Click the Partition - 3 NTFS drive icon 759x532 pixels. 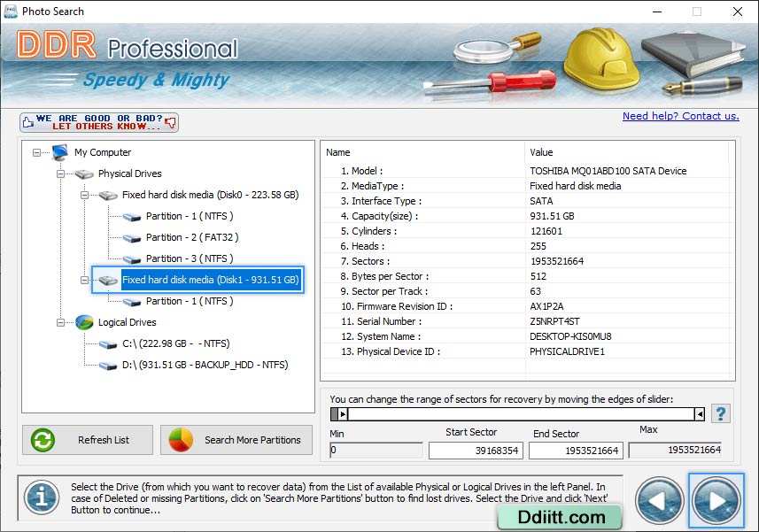[132, 259]
